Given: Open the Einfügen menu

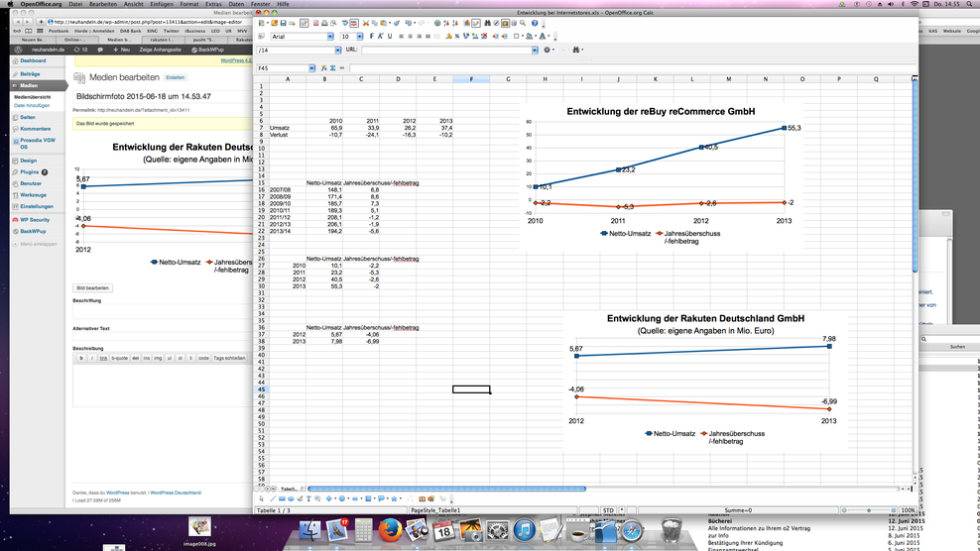Looking at the screenshot, I should click(x=162, y=4).
